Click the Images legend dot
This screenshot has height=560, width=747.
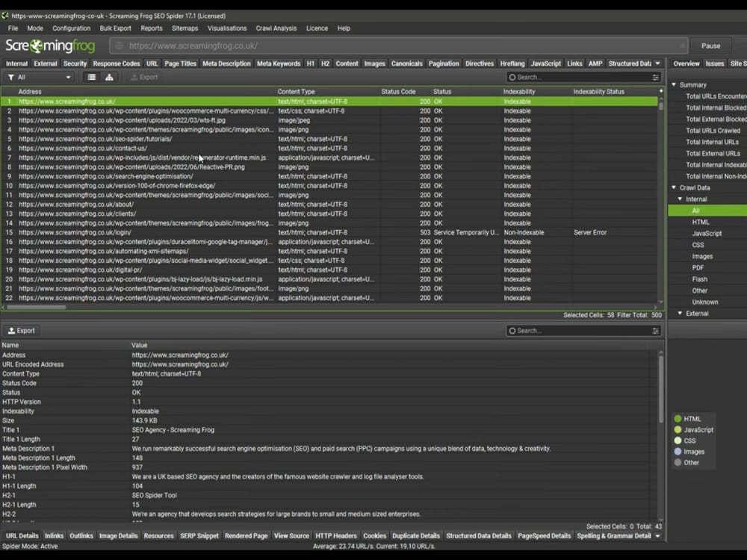coord(678,452)
